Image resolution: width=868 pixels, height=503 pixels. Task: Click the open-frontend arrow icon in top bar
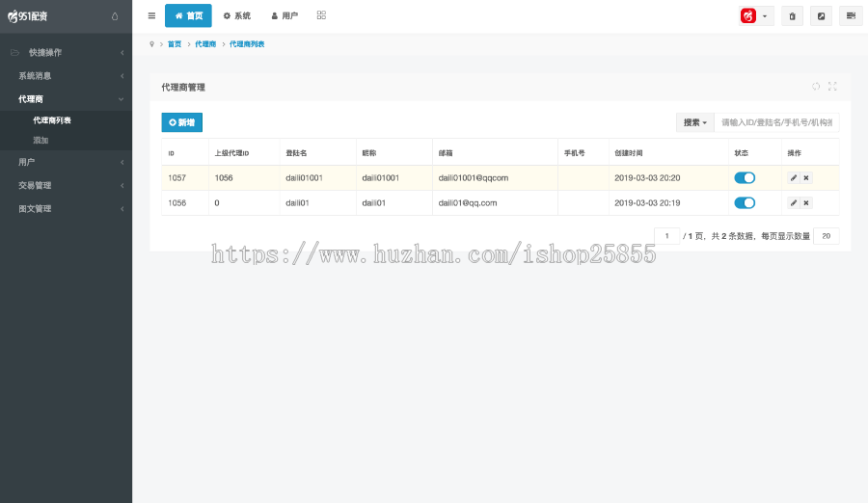point(821,16)
